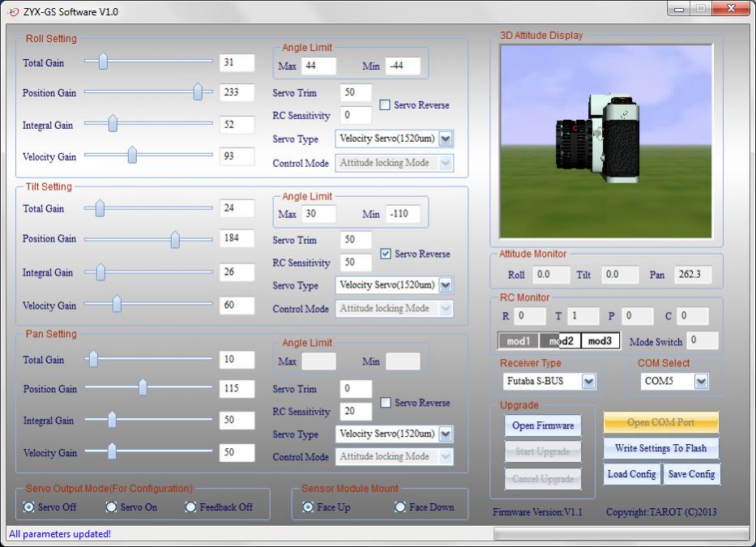The height and width of the screenshot is (547, 756).
Task: Enable Servo Reverse in Roll Setting
Action: 386,105
